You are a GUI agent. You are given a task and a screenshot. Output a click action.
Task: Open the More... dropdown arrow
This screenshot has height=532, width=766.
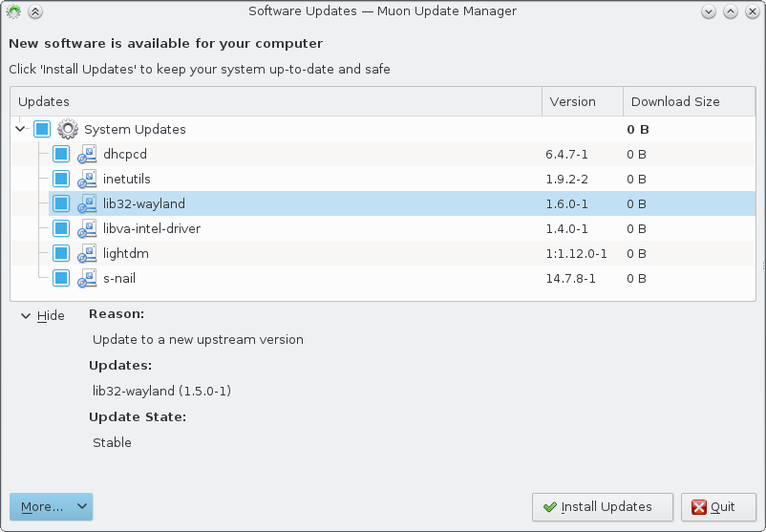pyautogui.click(x=82, y=506)
